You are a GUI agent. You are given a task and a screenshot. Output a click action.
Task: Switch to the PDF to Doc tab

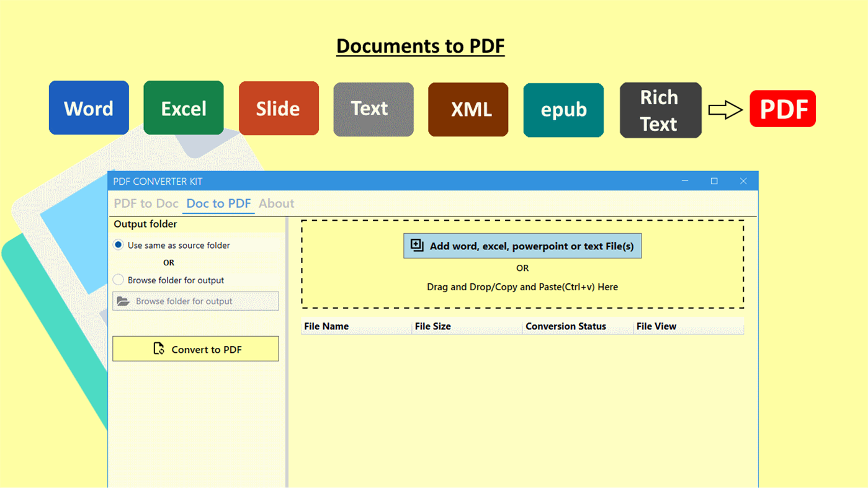point(146,203)
